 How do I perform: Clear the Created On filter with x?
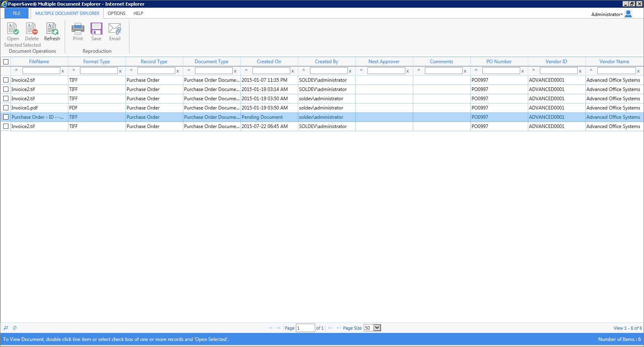click(x=293, y=71)
